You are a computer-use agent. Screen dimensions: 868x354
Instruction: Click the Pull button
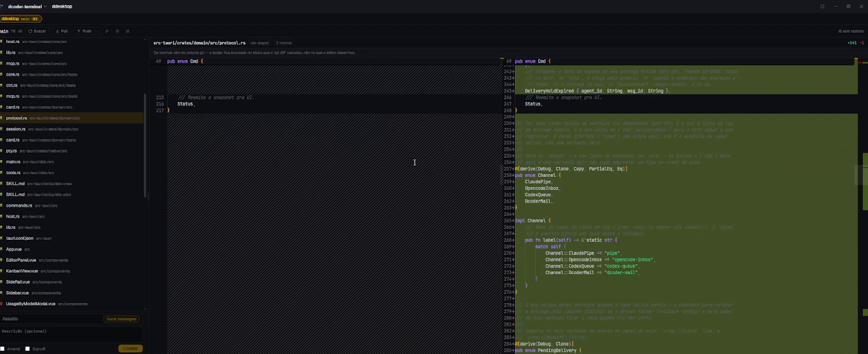(61, 31)
